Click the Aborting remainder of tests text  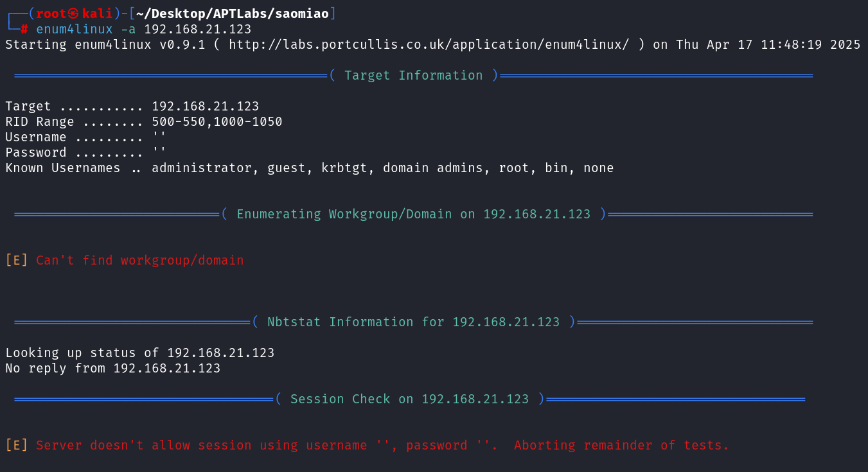click(x=621, y=445)
